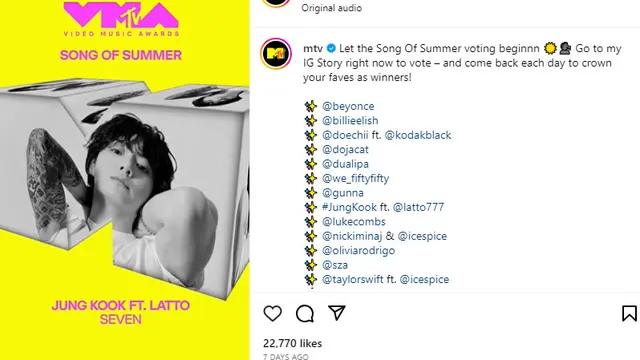This screenshot has height=360, width=640.
Task: Open the @beyonce profile mention
Action: [x=348, y=106]
